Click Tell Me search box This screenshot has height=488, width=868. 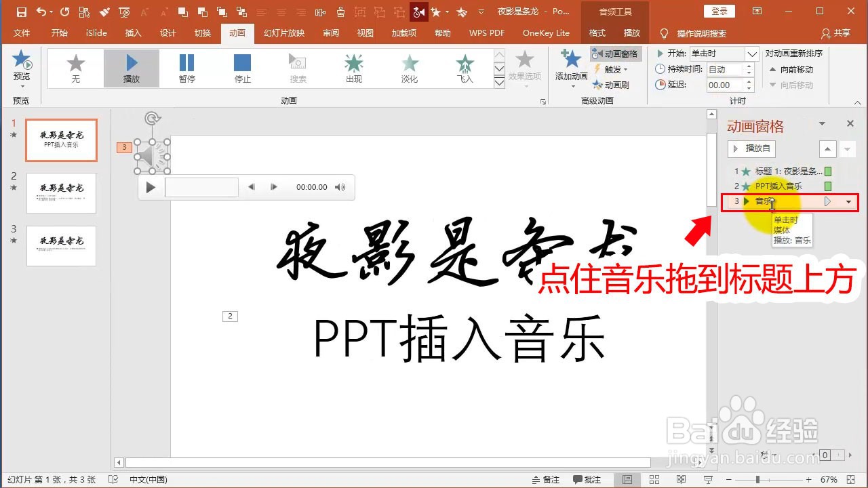[x=701, y=33]
